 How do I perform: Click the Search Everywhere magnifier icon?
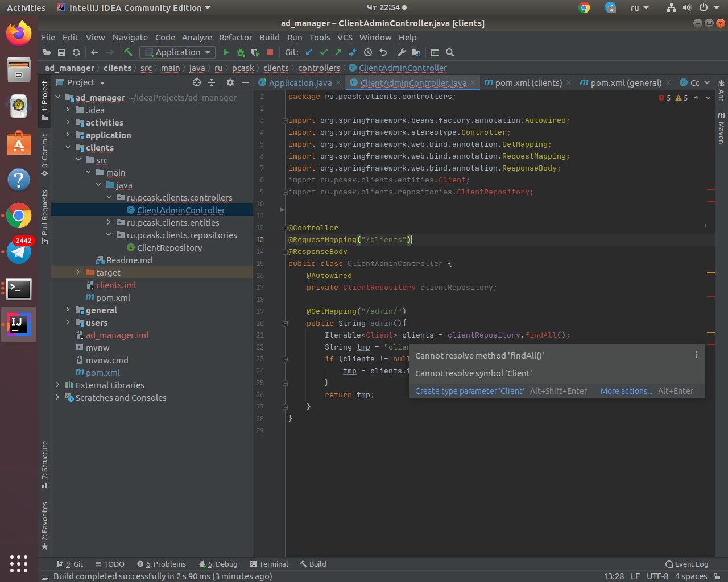[450, 52]
